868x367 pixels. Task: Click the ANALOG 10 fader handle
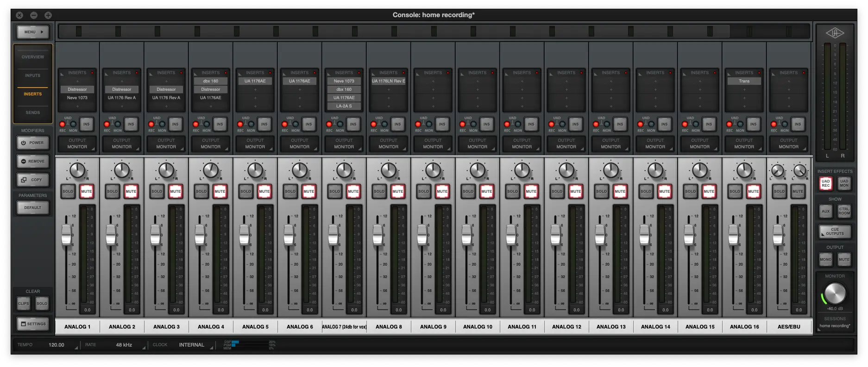click(x=466, y=235)
